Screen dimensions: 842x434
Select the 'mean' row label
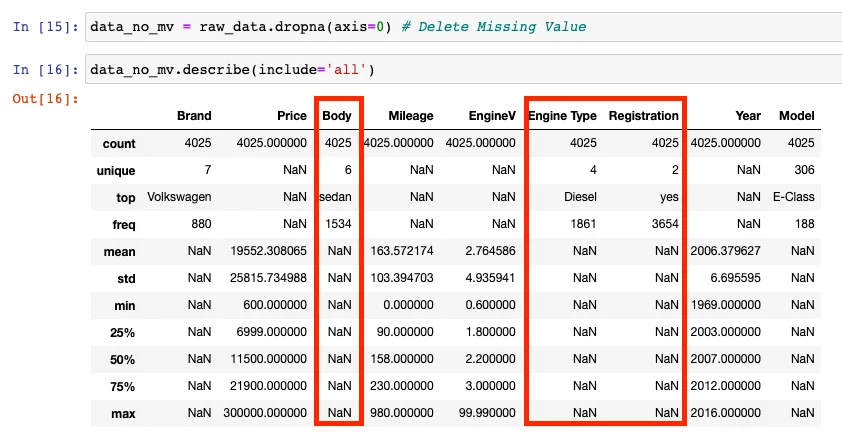(119, 252)
